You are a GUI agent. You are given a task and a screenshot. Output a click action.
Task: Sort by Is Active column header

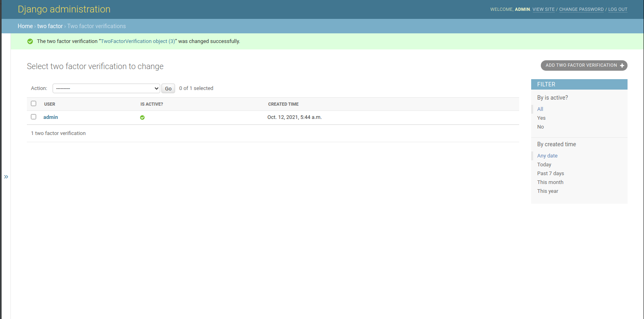151,104
